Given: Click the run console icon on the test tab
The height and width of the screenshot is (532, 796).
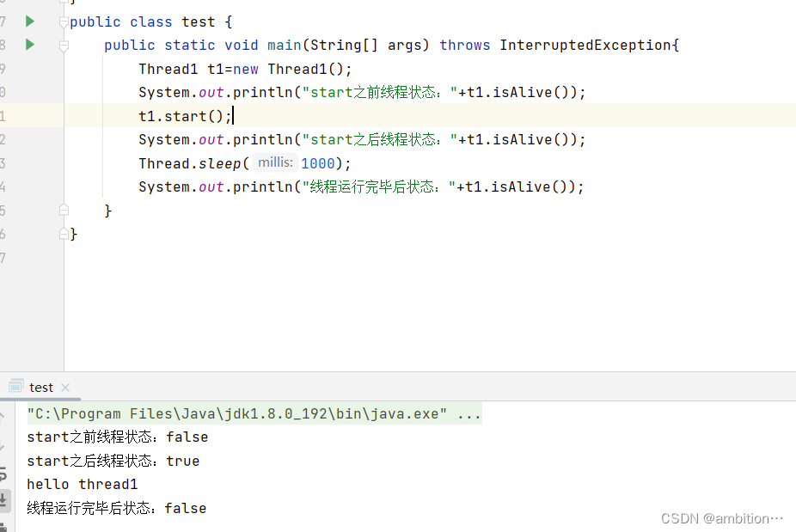Looking at the screenshot, I should [16, 387].
